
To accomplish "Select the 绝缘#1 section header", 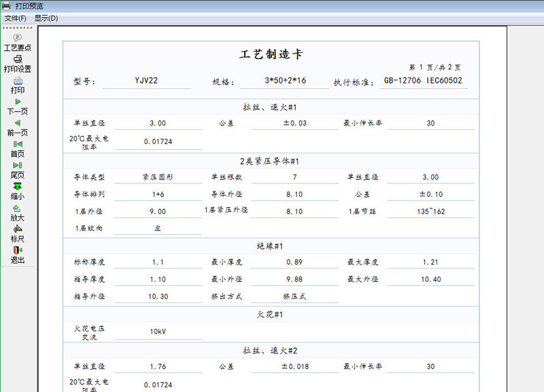I will tap(270, 247).
